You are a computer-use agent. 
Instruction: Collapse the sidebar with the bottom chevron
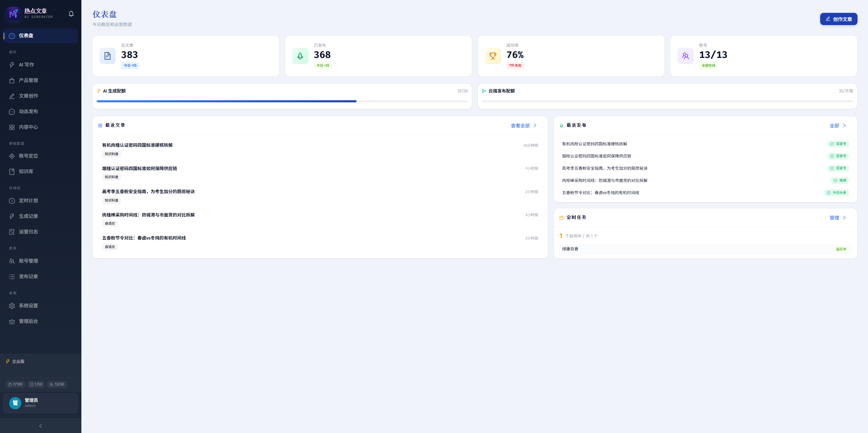(x=41, y=426)
